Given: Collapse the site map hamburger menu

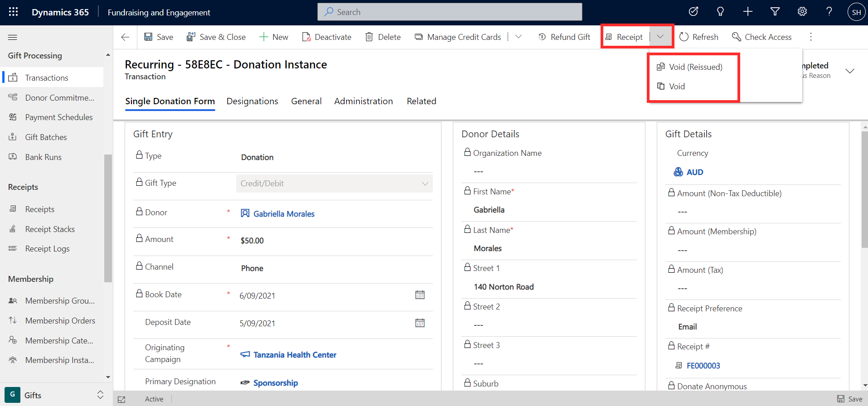Looking at the screenshot, I should 13,37.
